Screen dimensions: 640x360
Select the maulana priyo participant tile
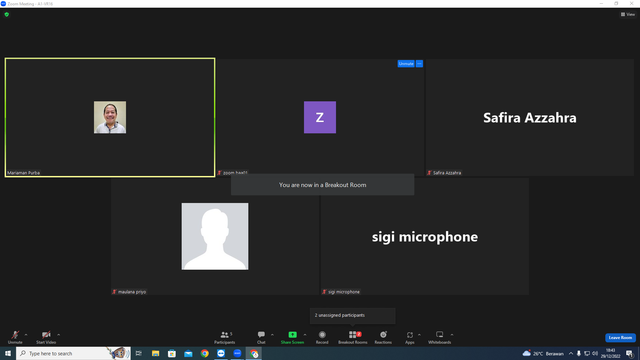click(x=215, y=236)
